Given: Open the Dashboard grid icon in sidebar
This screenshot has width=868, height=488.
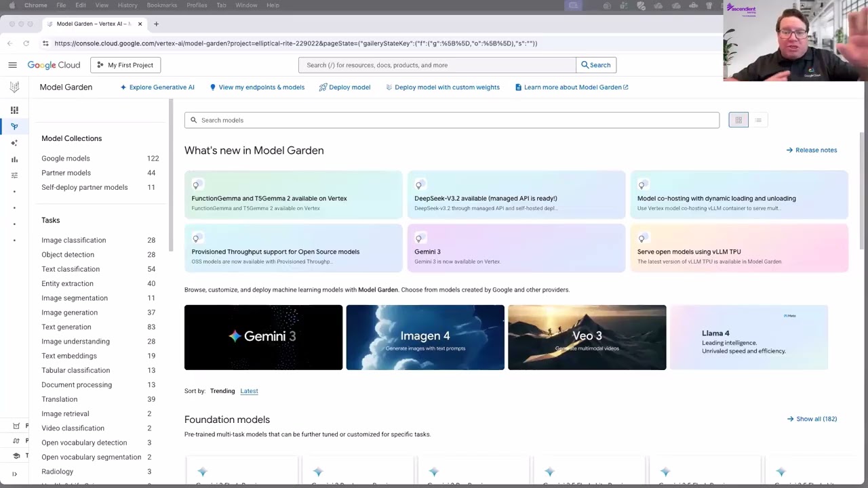Looking at the screenshot, I should [x=14, y=110].
